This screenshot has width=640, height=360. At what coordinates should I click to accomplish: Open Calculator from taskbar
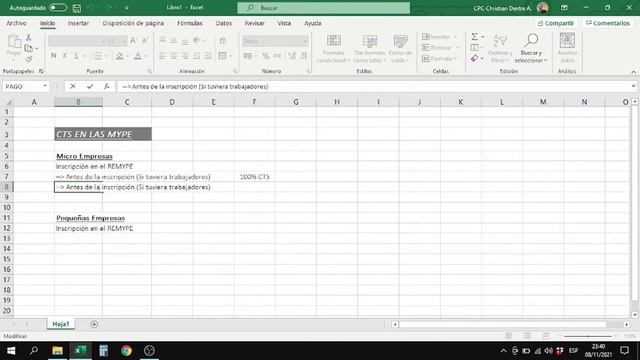(x=103, y=351)
